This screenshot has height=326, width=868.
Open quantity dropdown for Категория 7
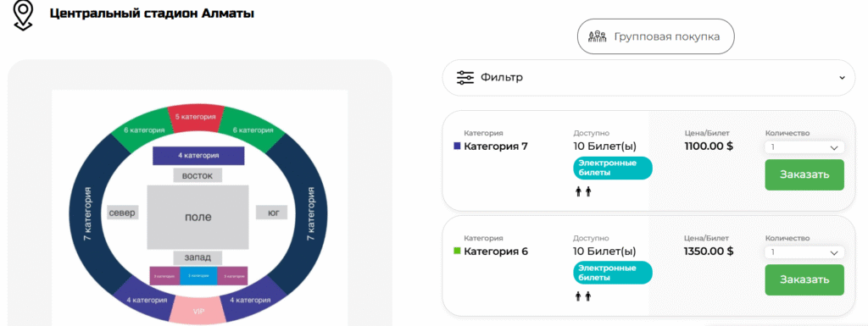click(x=804, y=147)
